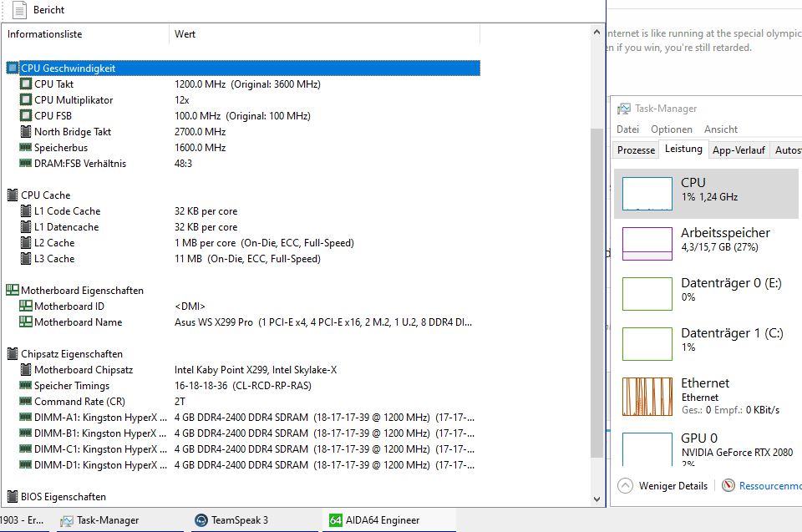This screenshot has height=532, width=802.
Task: Click the L2 Cache chip icon
Action: click(26, 242)
